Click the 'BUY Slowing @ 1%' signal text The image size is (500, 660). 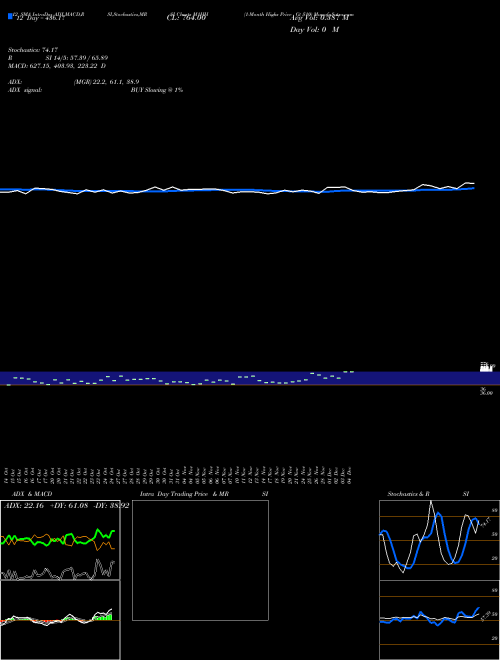(157, 90)
